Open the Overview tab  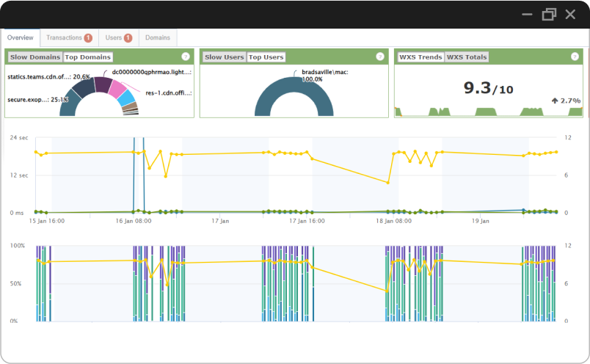(21, 37)
